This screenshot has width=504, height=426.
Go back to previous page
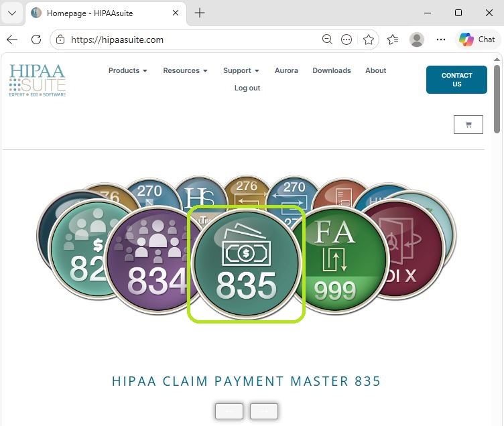(12, 40)
